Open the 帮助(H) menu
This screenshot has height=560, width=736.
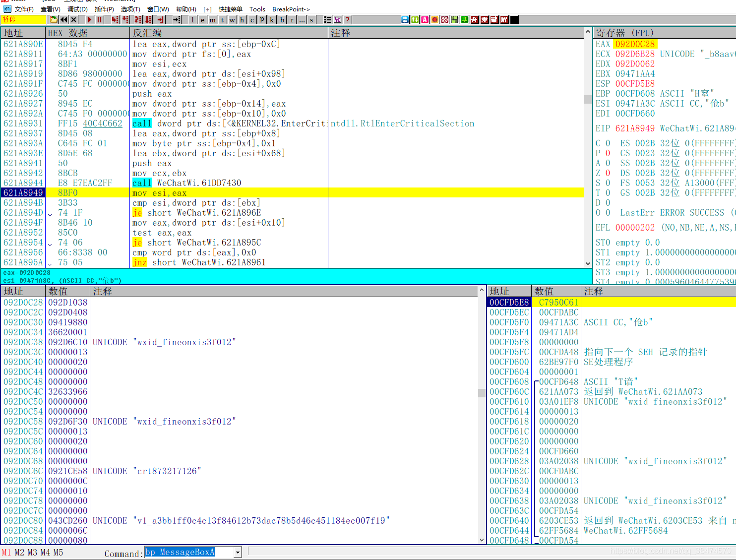(186, 9)
